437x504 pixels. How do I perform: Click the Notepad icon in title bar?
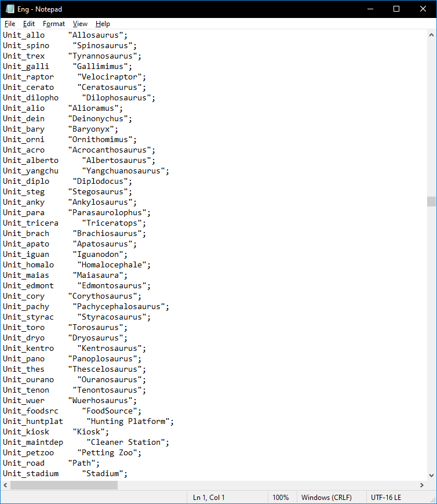coord(10,9)
